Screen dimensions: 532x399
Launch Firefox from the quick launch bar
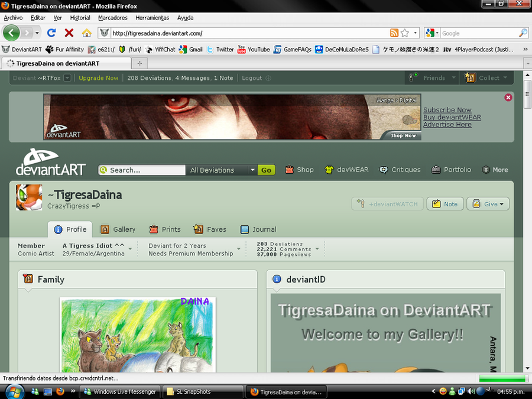point(60,391)
